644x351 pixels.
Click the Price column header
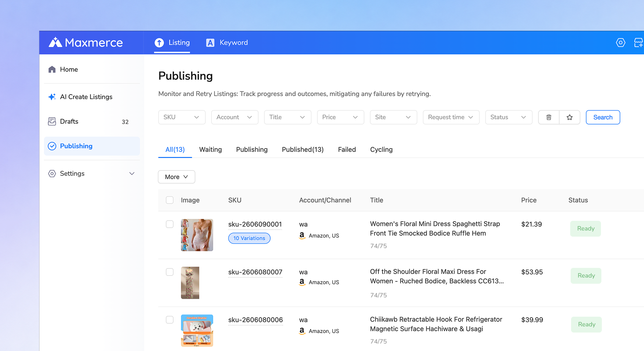(529, 200)
